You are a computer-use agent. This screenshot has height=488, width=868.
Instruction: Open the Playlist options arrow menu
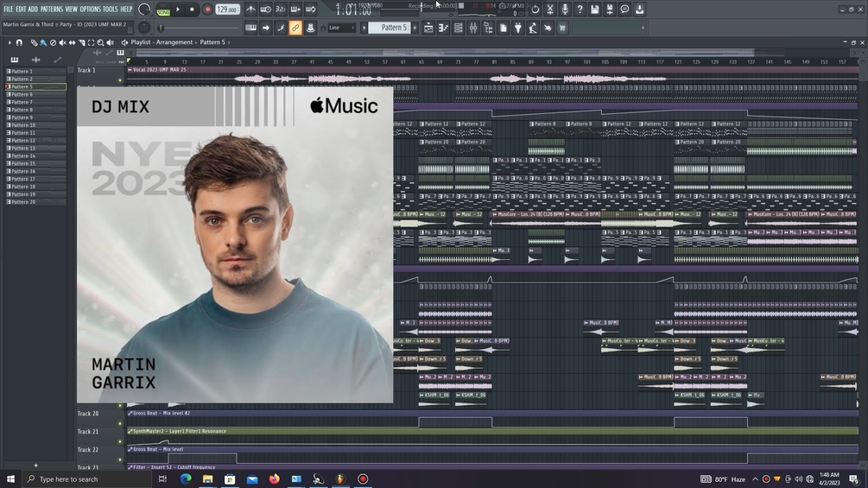(x=10, y=42)
